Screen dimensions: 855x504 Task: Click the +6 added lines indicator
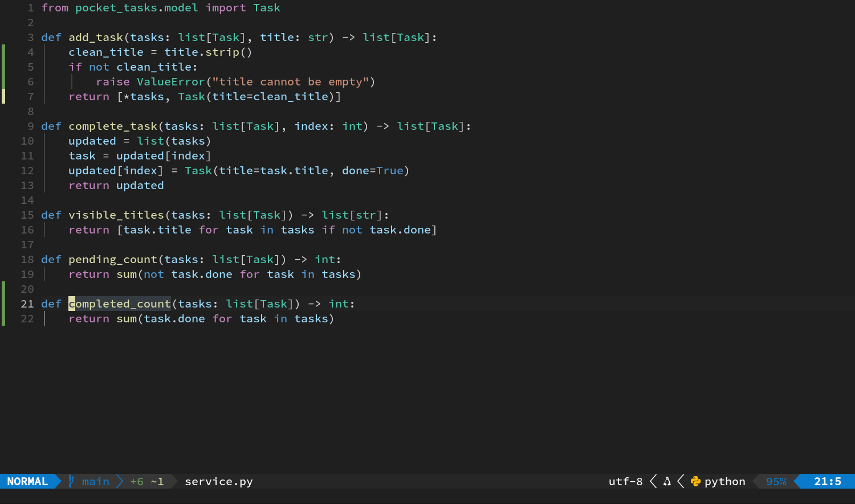137,481
